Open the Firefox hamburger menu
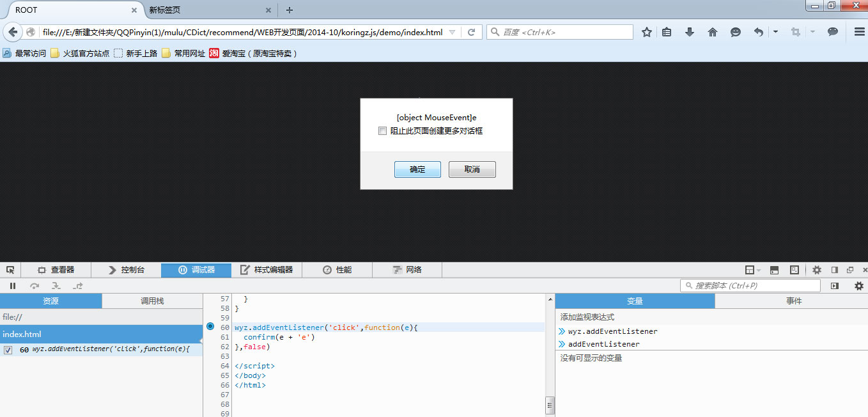 (860, 32)
